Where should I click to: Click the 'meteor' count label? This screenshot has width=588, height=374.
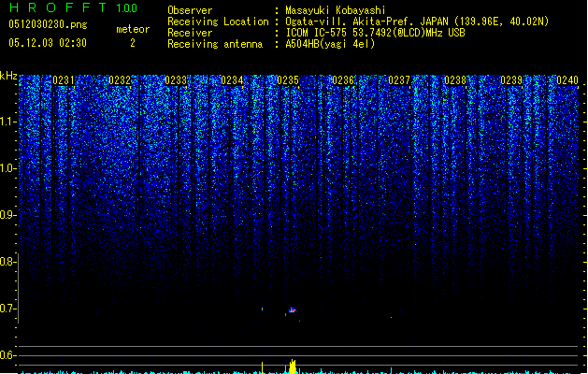coord(133,29)
